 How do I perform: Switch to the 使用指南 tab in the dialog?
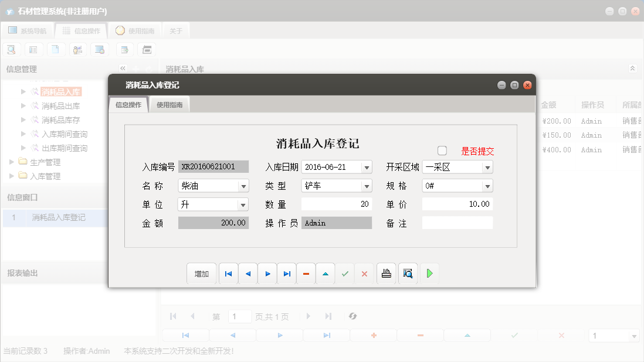tap(169, 104)
